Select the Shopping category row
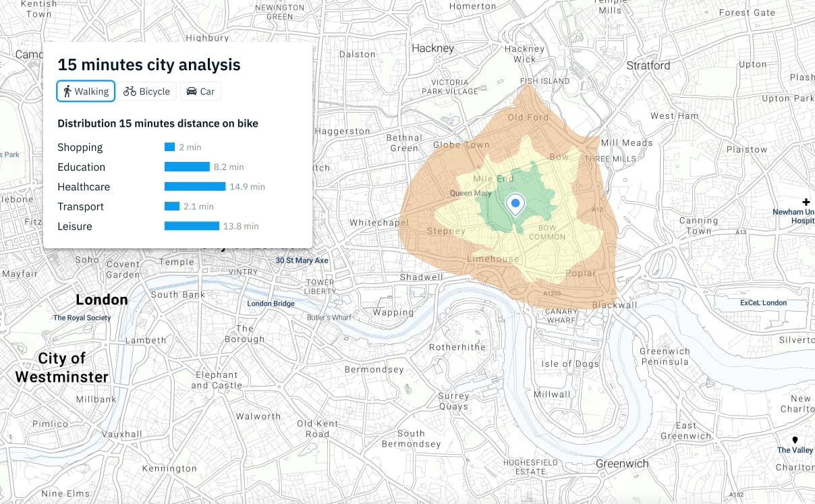 click(x=178, y=147)
